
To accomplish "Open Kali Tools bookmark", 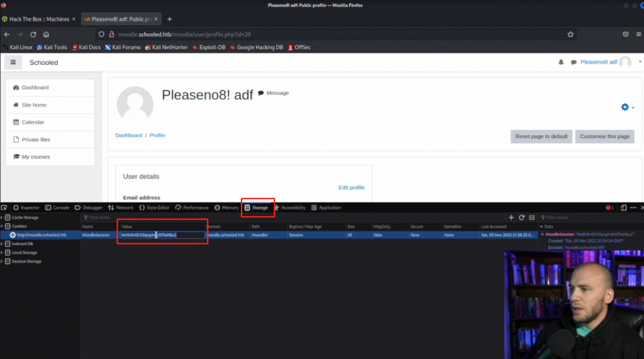I will pos(52,47).
